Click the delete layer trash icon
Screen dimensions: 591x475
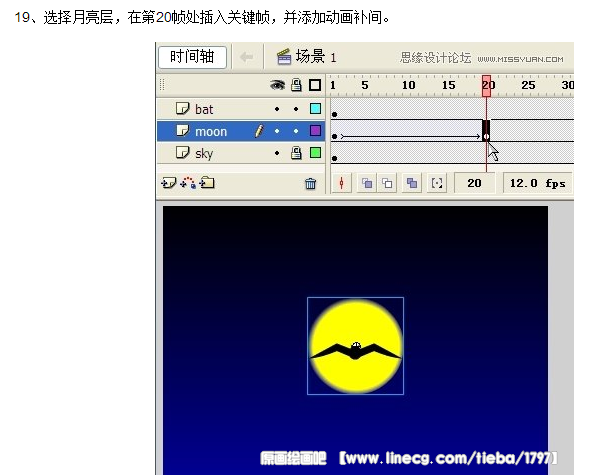[311, 184]
